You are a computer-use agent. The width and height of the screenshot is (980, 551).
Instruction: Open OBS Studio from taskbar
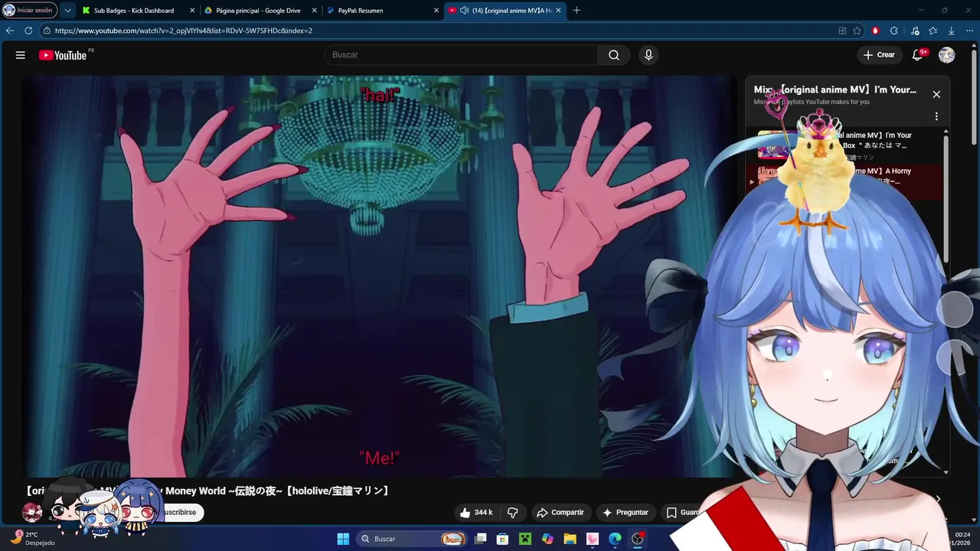(x=637, y=539)
